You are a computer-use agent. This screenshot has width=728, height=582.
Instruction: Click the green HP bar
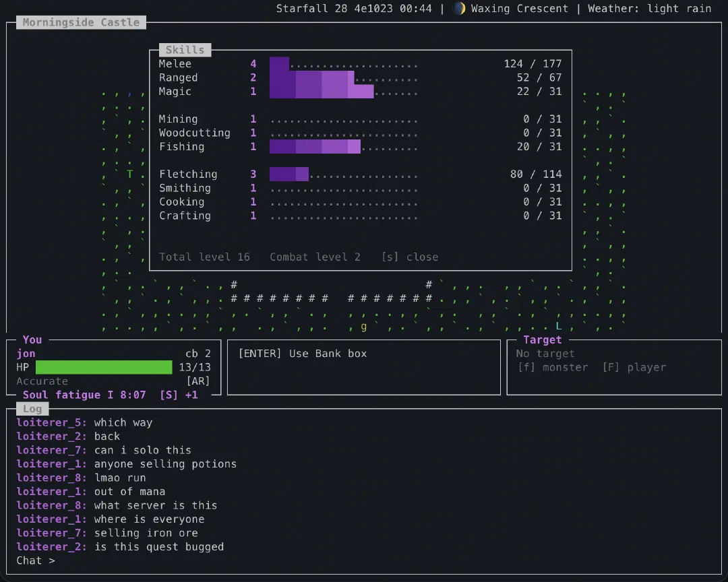point(104,367)
